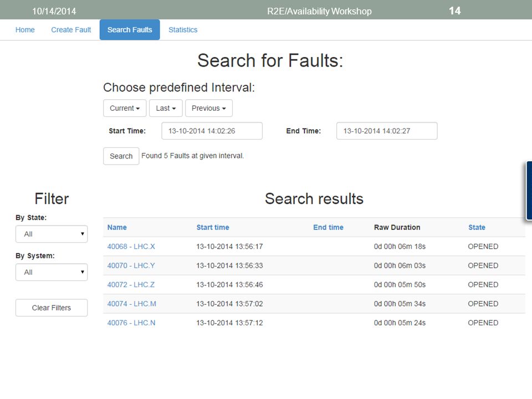This screenshot has width=532, height=399.
Task: Open fault 40070 - LHC.Y
Action: [x=131, y=265]
